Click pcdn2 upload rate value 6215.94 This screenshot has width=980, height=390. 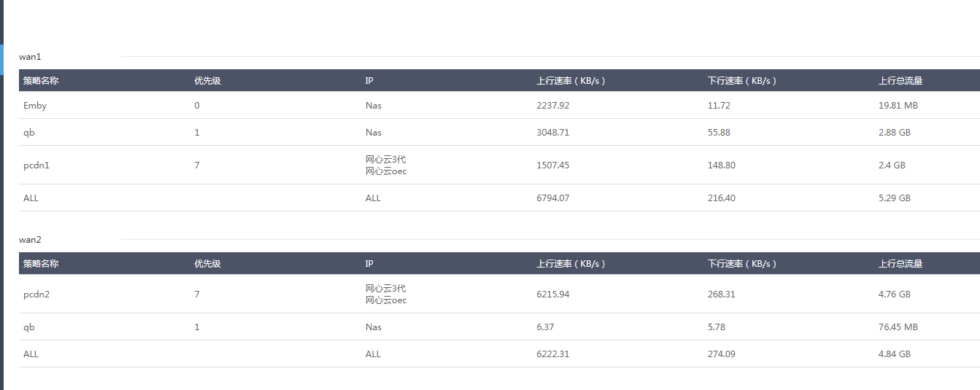[x=552, y=295]
